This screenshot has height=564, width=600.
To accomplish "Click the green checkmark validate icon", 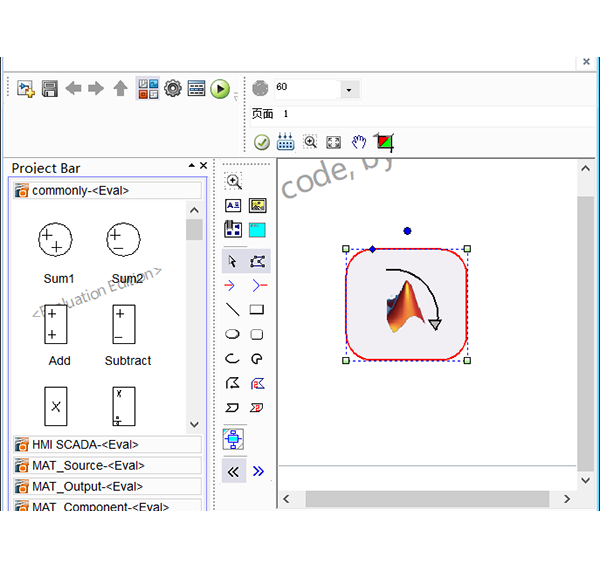I will coord(262,142).
